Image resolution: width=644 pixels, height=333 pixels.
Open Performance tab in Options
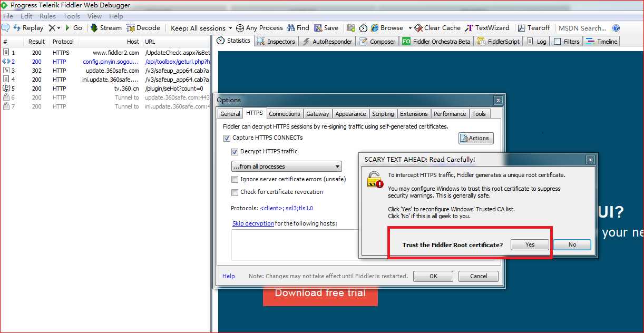[x=450, y=114]
